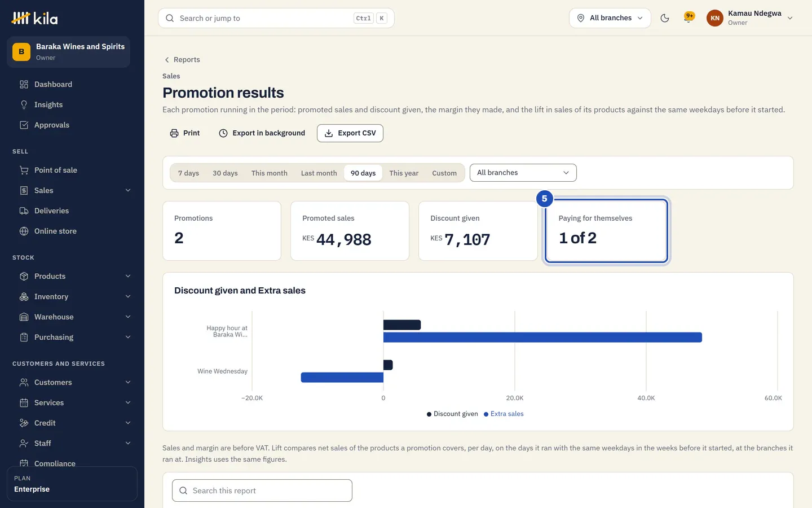The image size is (812, 508).
Task: Switch to This month period
Action: [x=270, y=173]
